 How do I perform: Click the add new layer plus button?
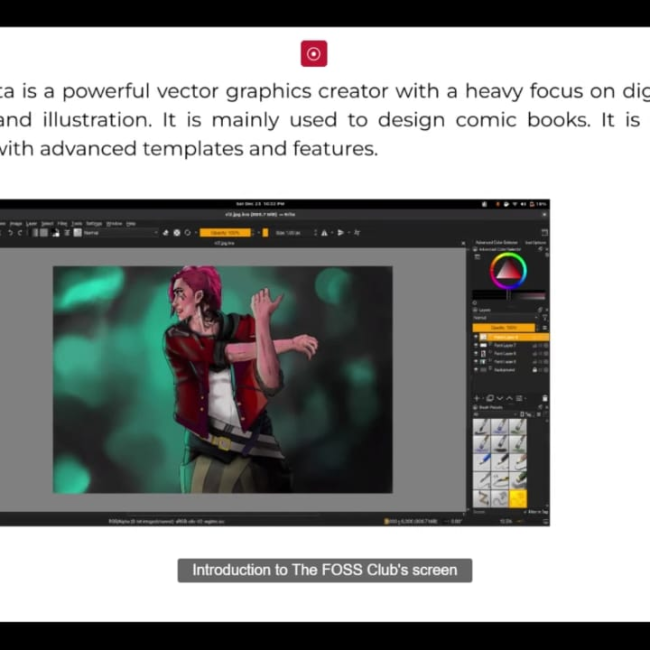click(x=477, y=398)
